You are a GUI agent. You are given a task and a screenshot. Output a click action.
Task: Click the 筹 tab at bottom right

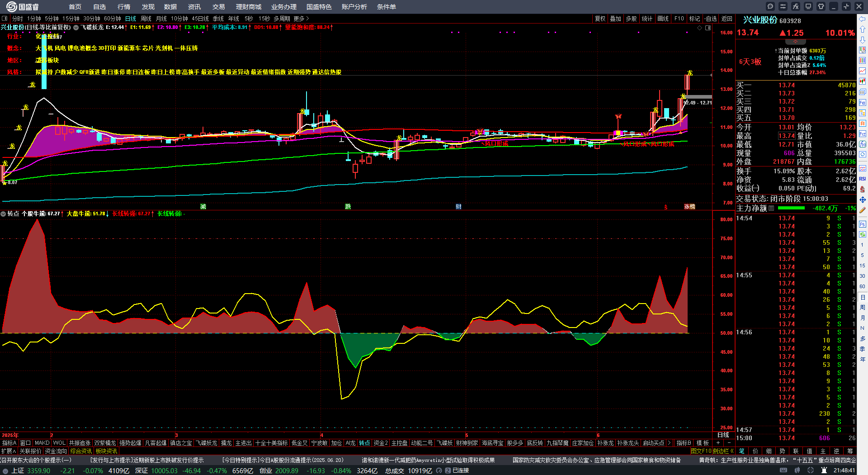coord(850,451)
